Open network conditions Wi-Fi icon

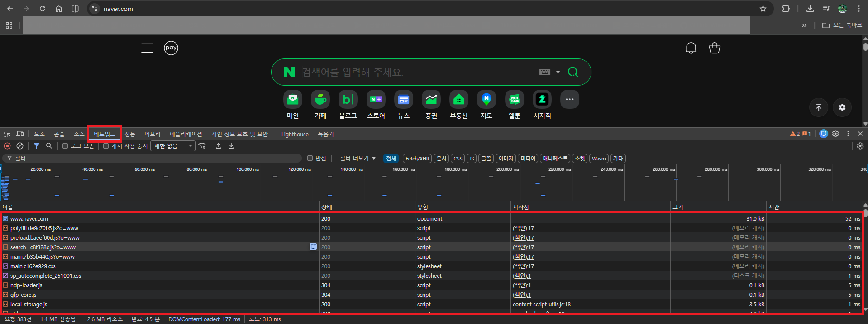pyautogui.click(x=202, y=146)
